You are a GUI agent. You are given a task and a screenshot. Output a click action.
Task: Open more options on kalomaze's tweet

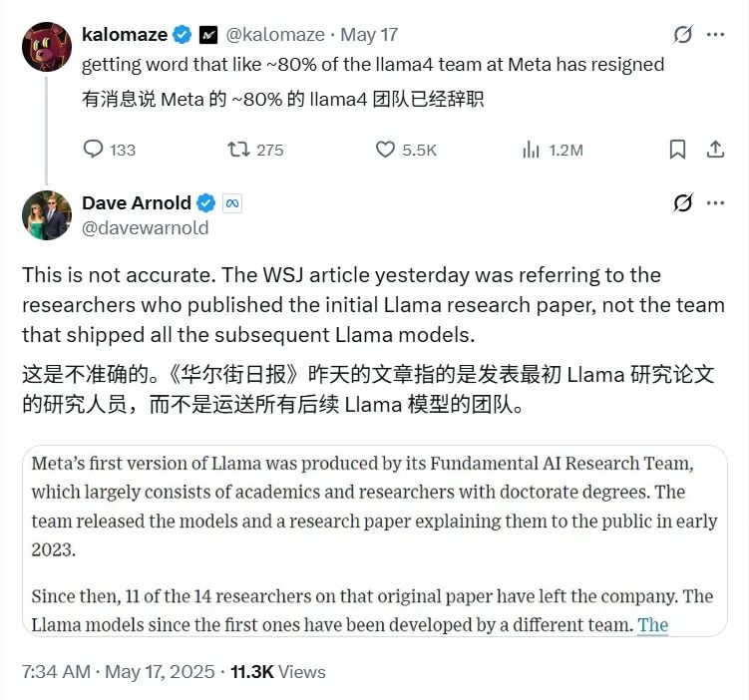coord(715,34)
